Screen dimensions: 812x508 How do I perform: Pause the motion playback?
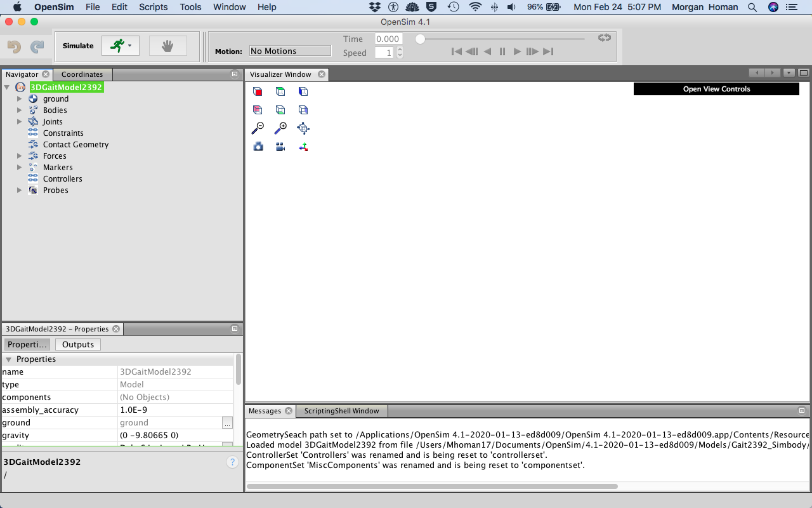point(502,51)
